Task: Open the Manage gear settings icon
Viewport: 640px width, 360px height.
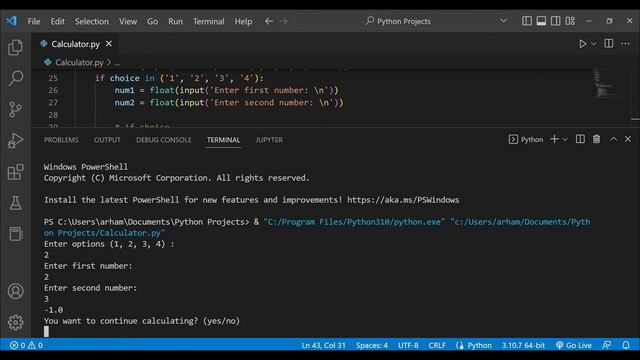Action: coord(16,322)
